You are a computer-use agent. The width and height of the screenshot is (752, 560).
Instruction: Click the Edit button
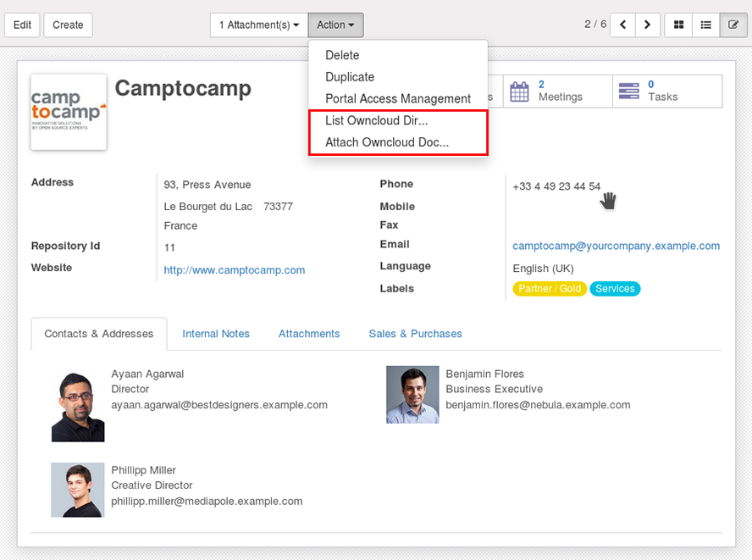[23, 25]
